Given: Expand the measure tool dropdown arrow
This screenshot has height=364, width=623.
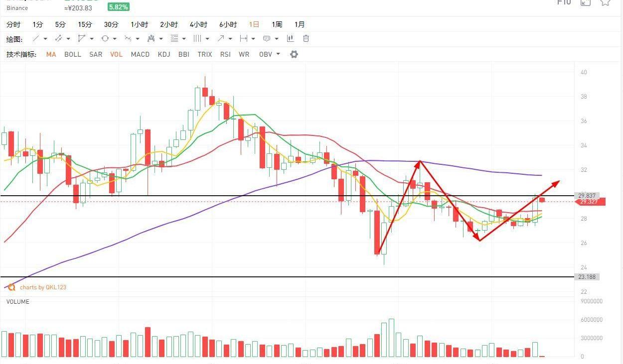Looking at the screenshot, I should point(253,39).
